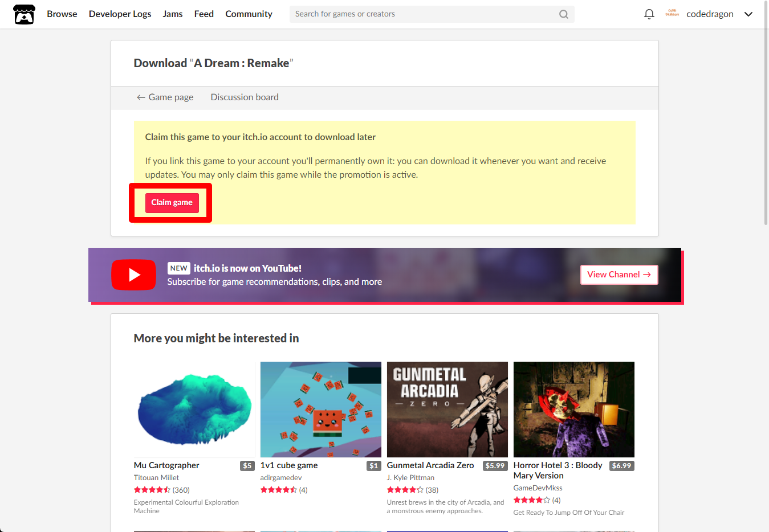Click View Channel button

click(619, 275)
